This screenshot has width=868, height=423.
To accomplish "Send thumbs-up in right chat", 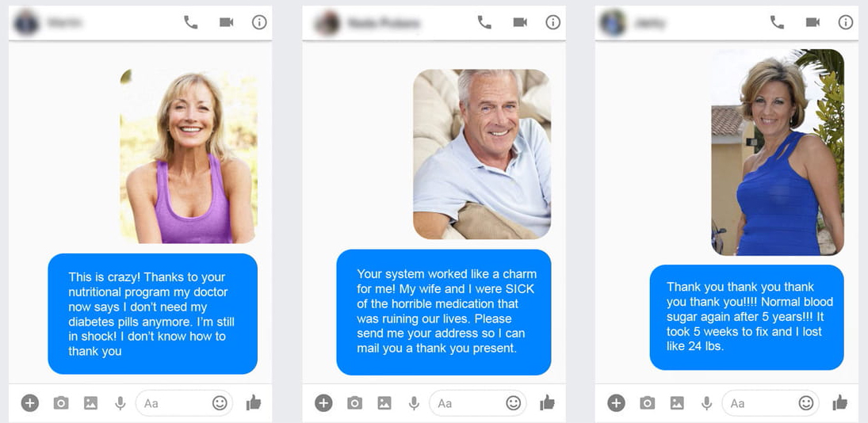I will (x=839, y=402).
